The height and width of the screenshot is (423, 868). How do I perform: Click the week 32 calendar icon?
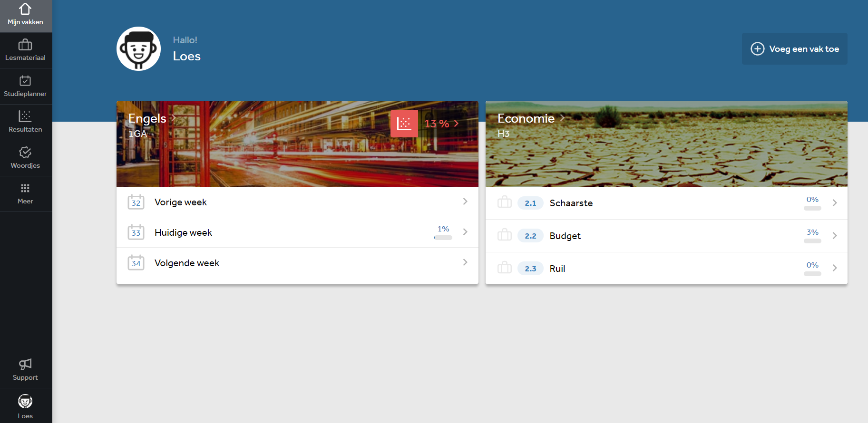136,202
